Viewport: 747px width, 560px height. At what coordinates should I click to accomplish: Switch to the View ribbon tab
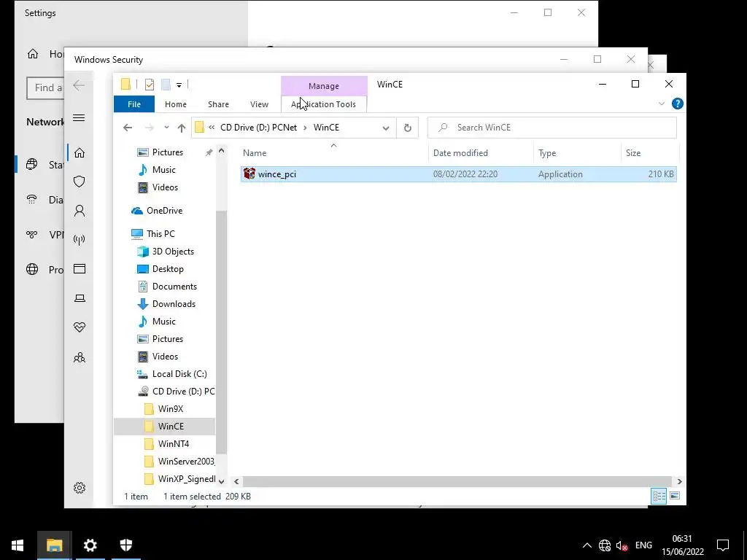(259, 104)
